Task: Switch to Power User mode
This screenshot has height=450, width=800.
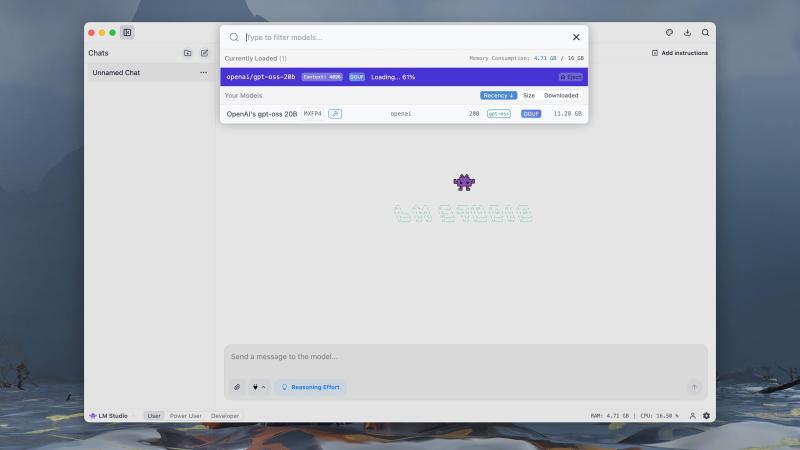Action: 186,416
